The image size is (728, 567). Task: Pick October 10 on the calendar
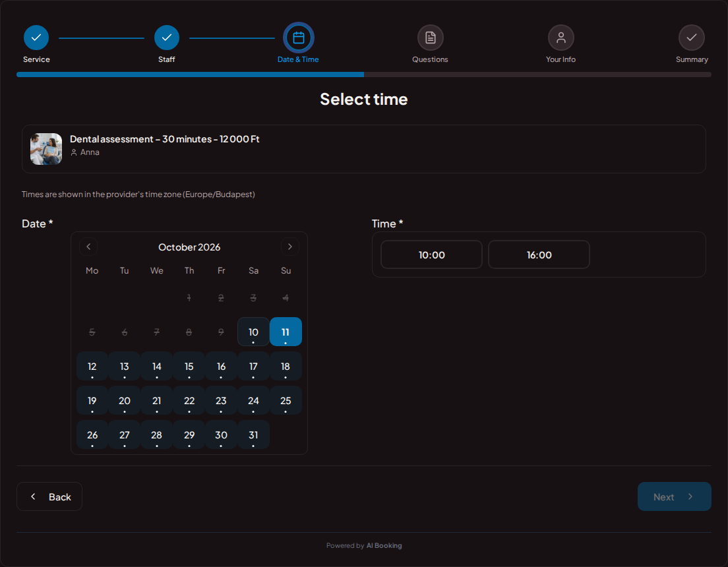coord(253,332)
